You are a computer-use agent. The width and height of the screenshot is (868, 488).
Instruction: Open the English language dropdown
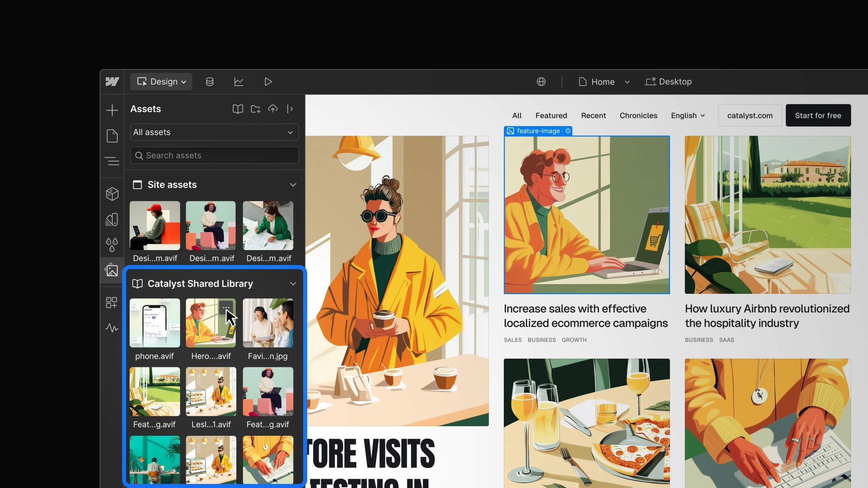point(687,115)
